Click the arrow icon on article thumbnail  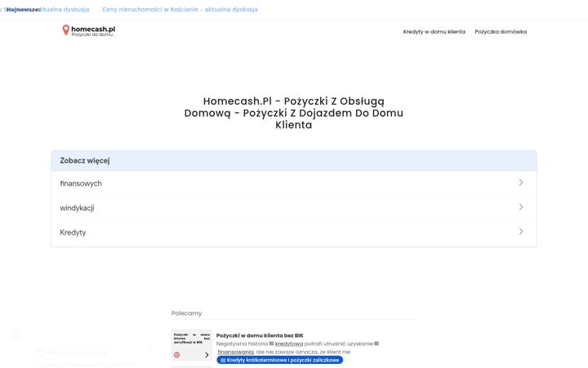point(207,355)
